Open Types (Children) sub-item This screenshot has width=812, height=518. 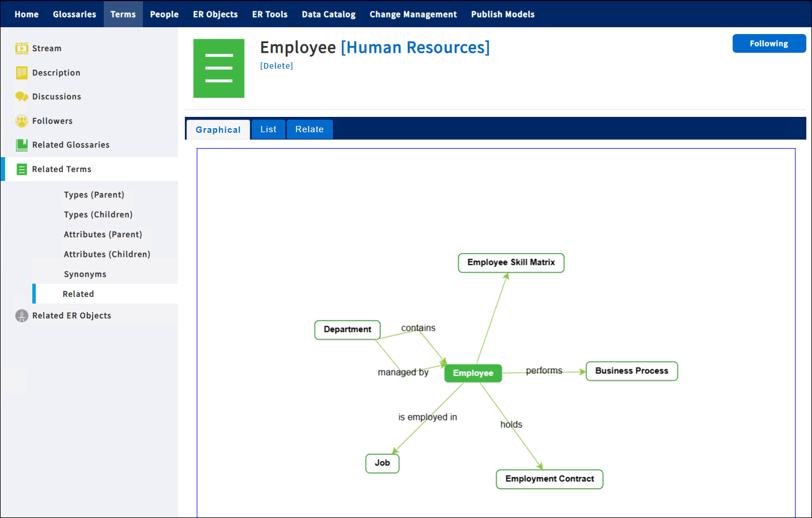tap(98, 214)
